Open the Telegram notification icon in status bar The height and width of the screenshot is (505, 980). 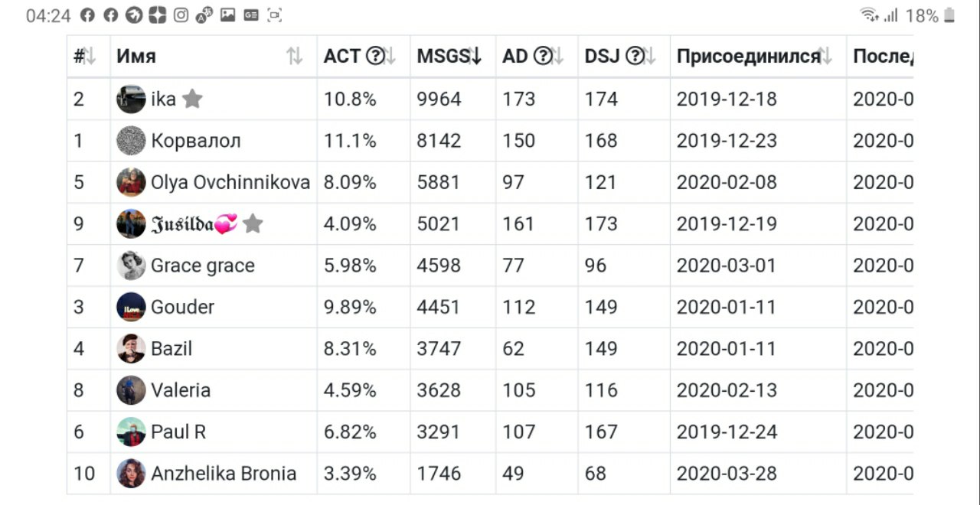pyautogui.click(x=134, y=15)
